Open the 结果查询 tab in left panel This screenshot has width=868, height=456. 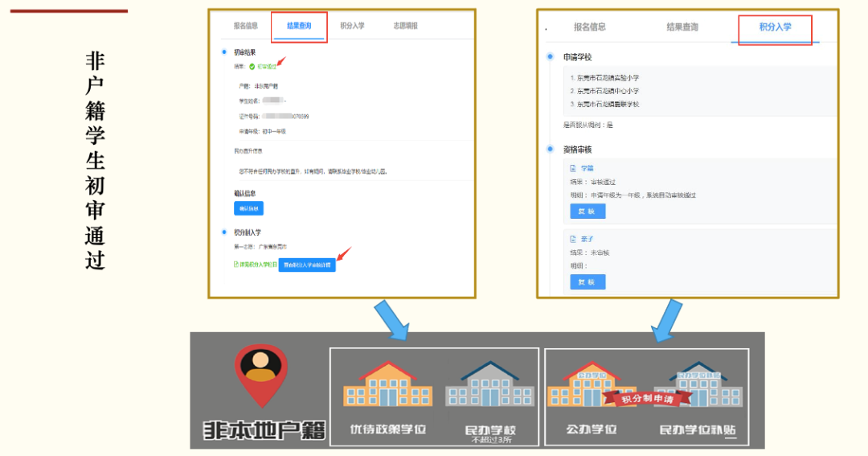(x=299, y=26)
